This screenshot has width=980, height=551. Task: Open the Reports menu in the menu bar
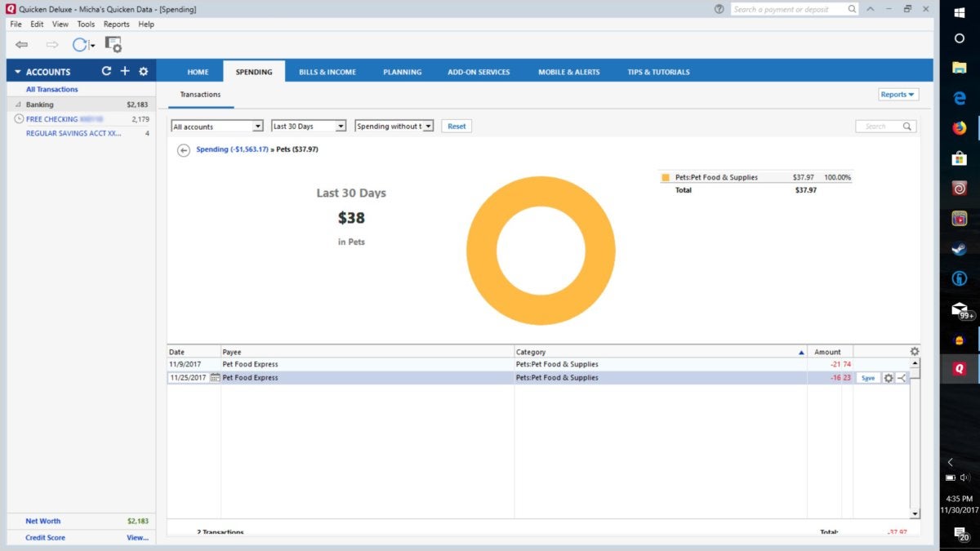click(117, 24)
